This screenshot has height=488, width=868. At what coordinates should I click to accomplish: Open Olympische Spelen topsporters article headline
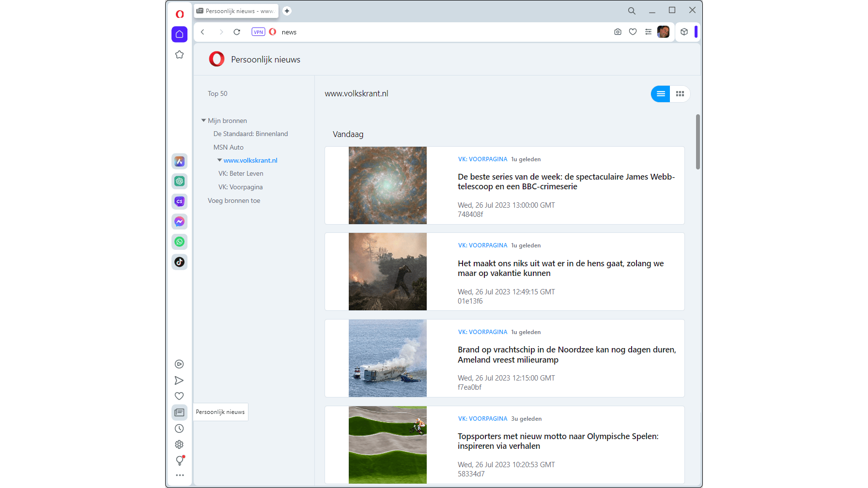tap(558, 442)
